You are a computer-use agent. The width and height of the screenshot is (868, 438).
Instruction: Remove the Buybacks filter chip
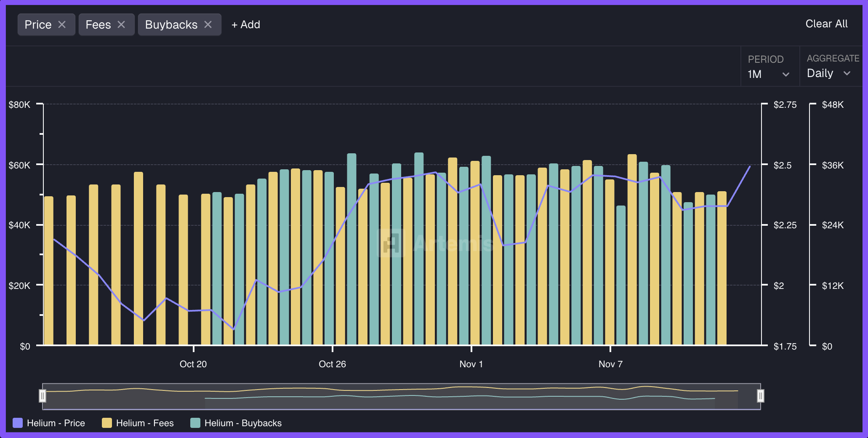click(208, 24)
